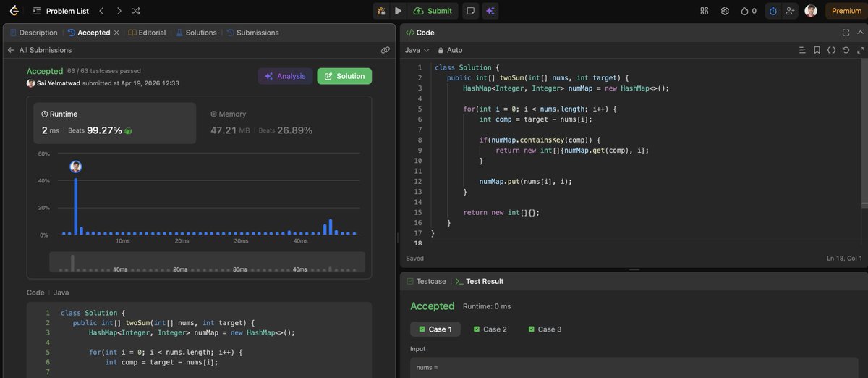Open the Solutions tab
The width and height of the screenshot is (868, 378).
coord(195,33)
